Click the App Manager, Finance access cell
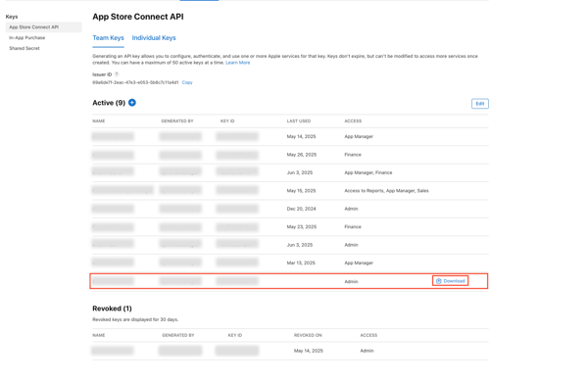 coord(367,172)
